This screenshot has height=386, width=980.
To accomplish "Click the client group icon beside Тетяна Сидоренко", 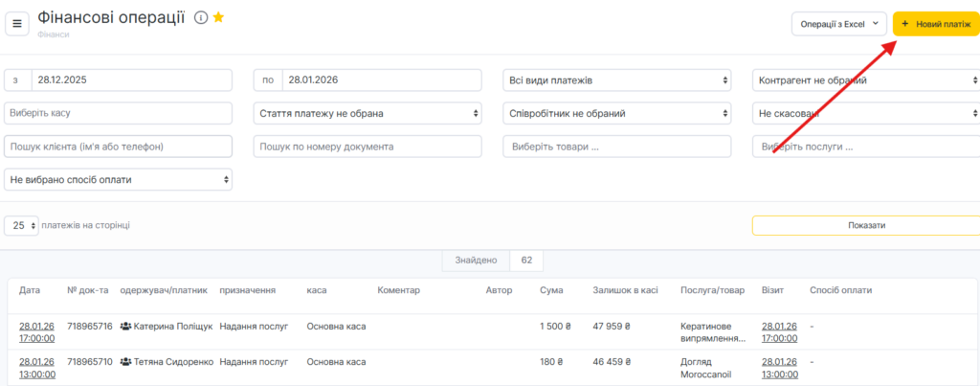I will tap(125, 362).
